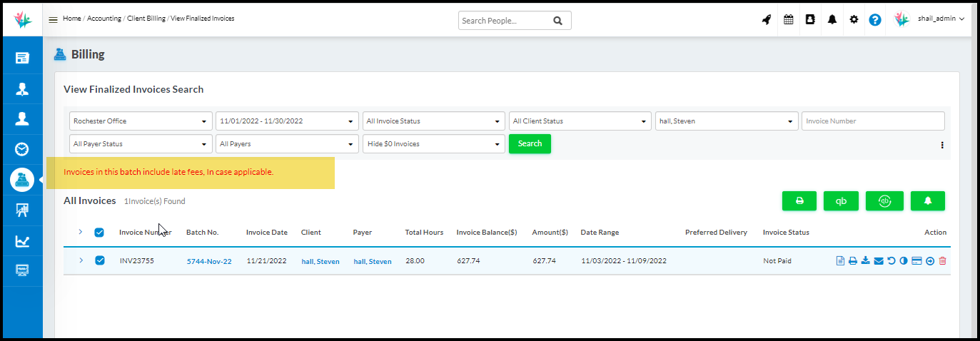Click the three-dot more options icon
This screenshot has width=980, height=341.
coord(942,145)
